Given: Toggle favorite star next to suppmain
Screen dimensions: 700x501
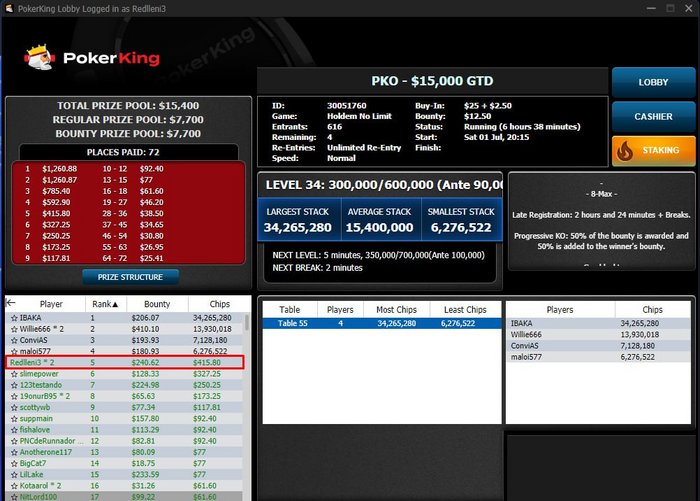Looking at the screenshot, I should (x=14, y=419).
